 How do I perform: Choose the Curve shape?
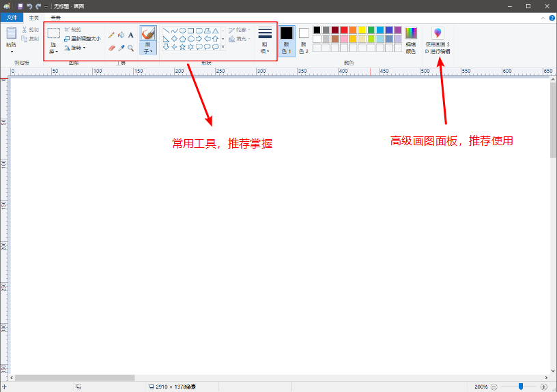click(174, 31)
